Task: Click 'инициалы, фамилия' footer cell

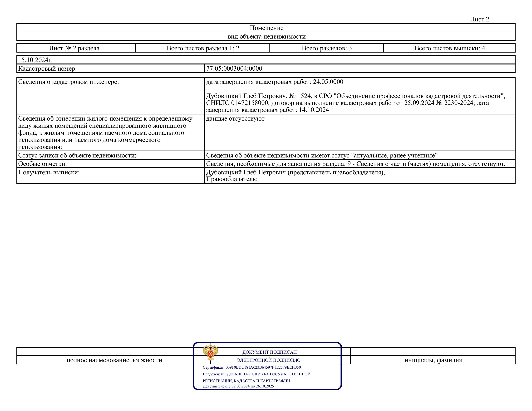Action: coord(433,360)
